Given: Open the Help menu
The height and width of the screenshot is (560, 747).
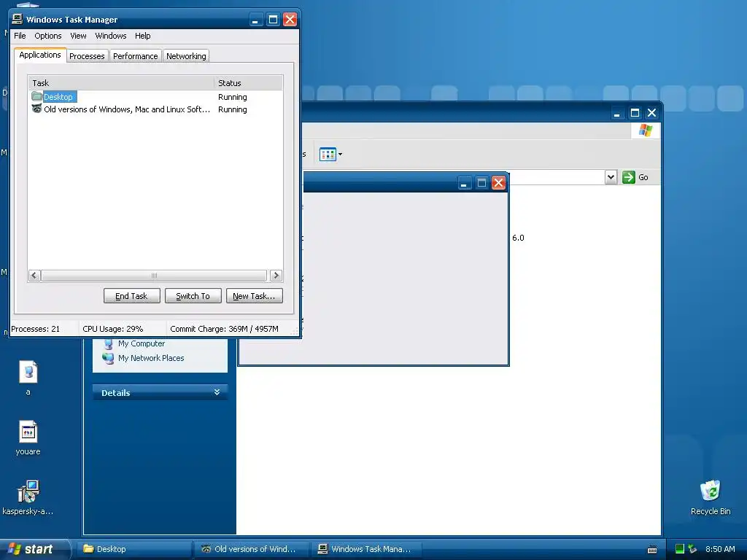Looking at the screenshot, I should tap(142, 36).
